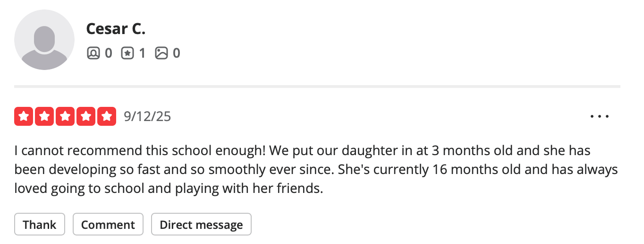Click the first red rating star

(24, 116)
